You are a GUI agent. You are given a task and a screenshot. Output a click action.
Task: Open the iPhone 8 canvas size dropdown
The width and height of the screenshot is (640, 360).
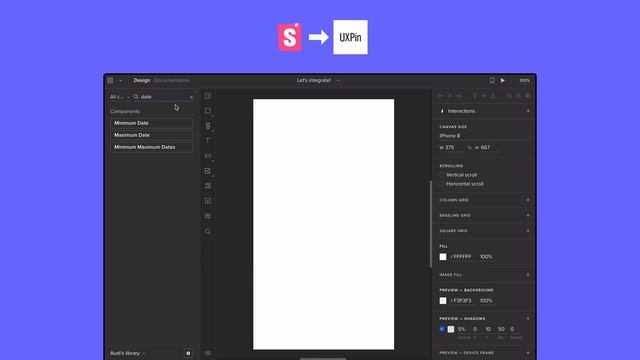(x=484, y=136)
